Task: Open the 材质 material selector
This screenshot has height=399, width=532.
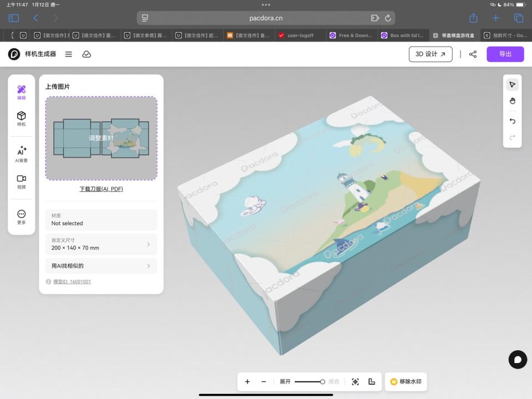Action: click(x=101, y=220)
